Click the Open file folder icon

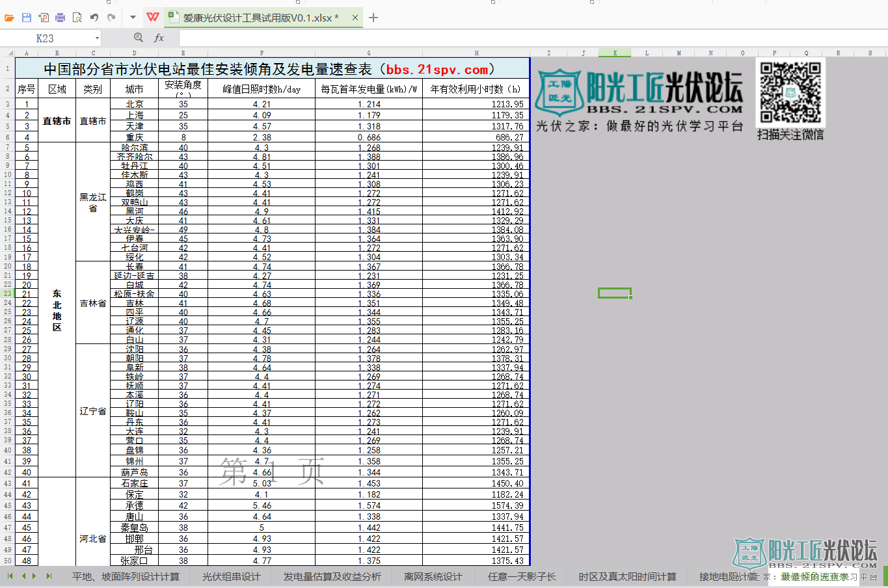9,18
